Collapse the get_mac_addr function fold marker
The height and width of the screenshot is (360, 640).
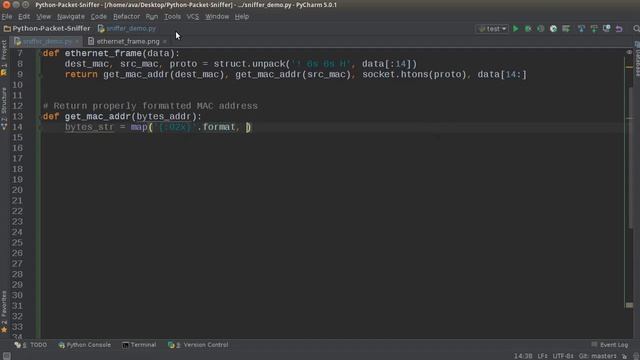tap(40, 117)
